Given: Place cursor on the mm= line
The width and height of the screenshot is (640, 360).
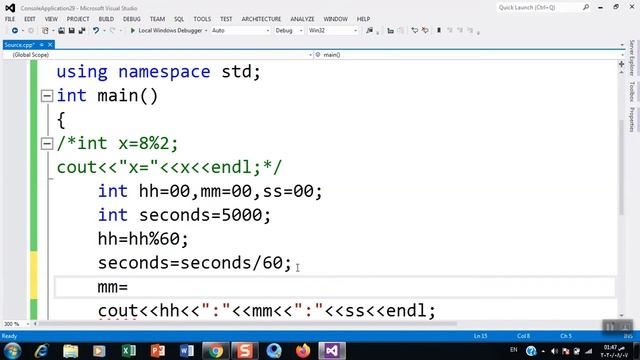Looking at the screenshot, I should tap(335, 287).
